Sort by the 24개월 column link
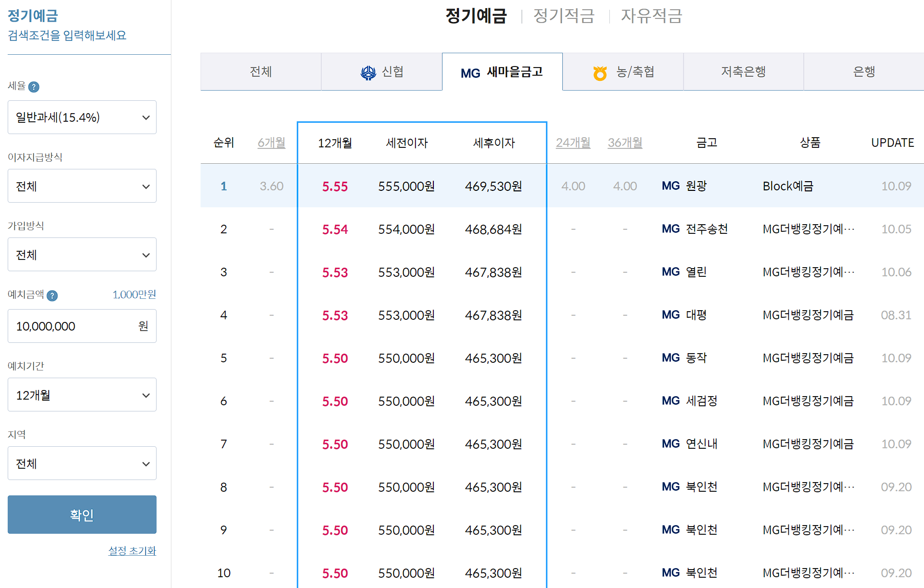The height and width of the screenshot is (588, 924). tap(573, 143)
